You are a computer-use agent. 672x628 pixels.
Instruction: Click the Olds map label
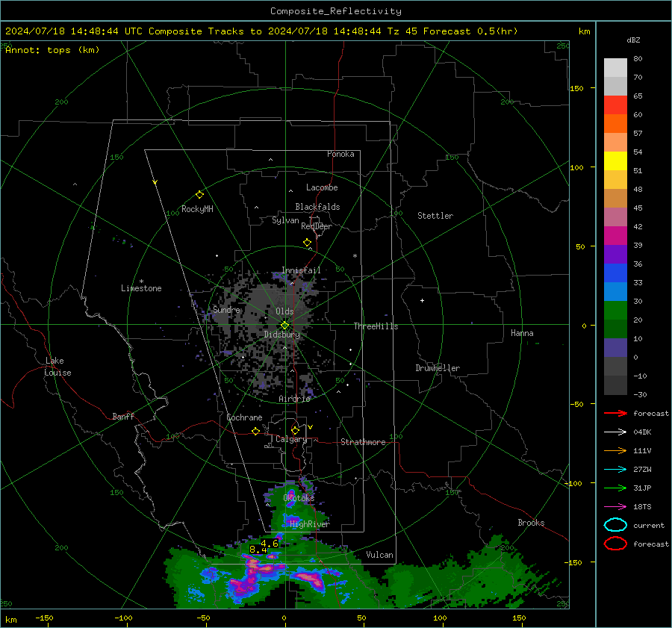point(284,311)
